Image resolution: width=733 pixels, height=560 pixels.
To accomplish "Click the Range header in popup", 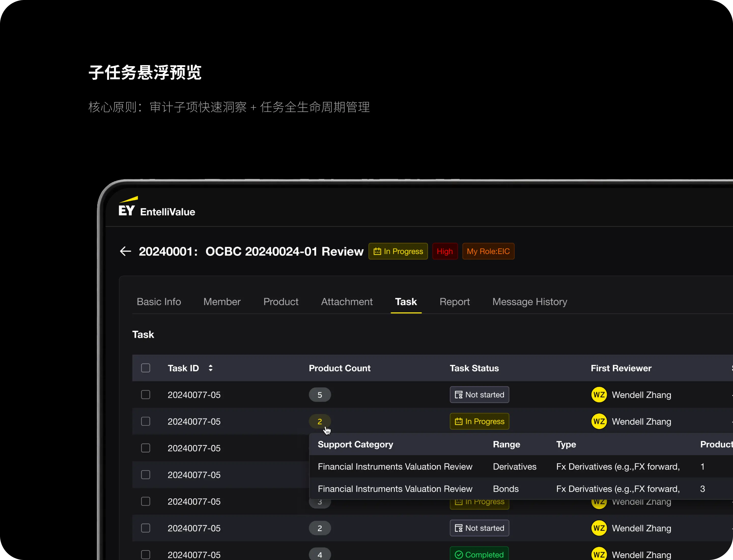I will coord(506,444).
